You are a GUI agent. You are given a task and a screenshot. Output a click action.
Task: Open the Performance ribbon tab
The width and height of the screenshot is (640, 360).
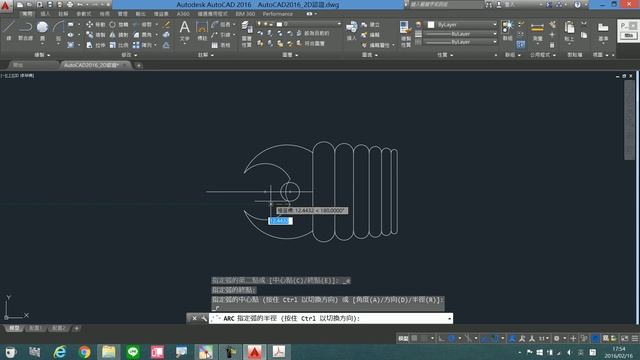[278, 14]
